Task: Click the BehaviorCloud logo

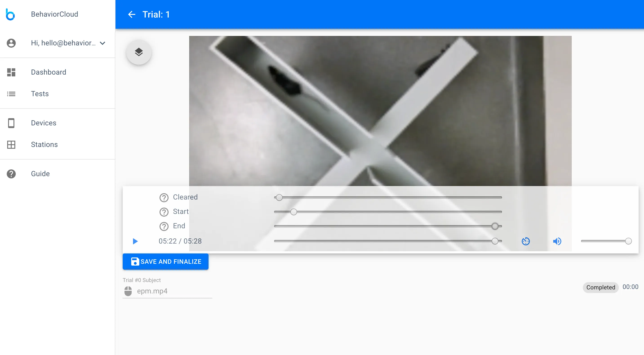Action: (x=11, y=14)
